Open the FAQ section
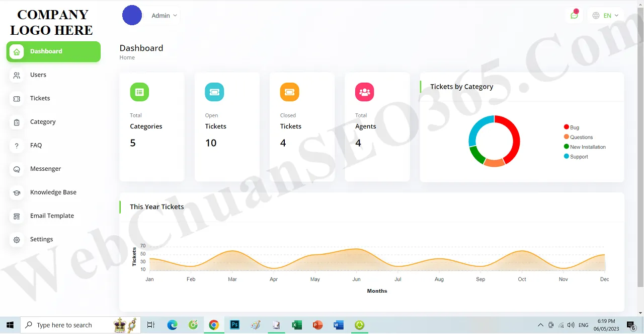644x334 pixels. (17, 145)
